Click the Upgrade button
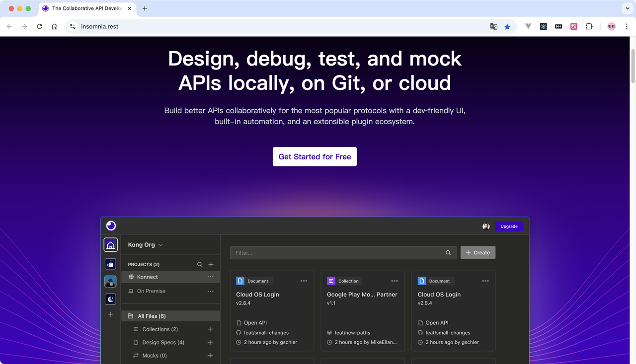The height and width of the screenshot is (364, 636). (x=509, y=226)
